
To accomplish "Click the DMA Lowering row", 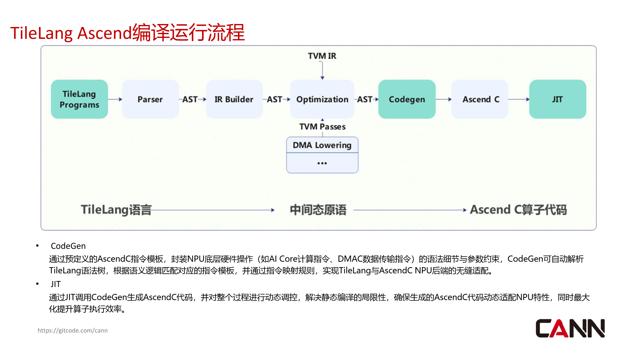I will click(x=322, y=145).
